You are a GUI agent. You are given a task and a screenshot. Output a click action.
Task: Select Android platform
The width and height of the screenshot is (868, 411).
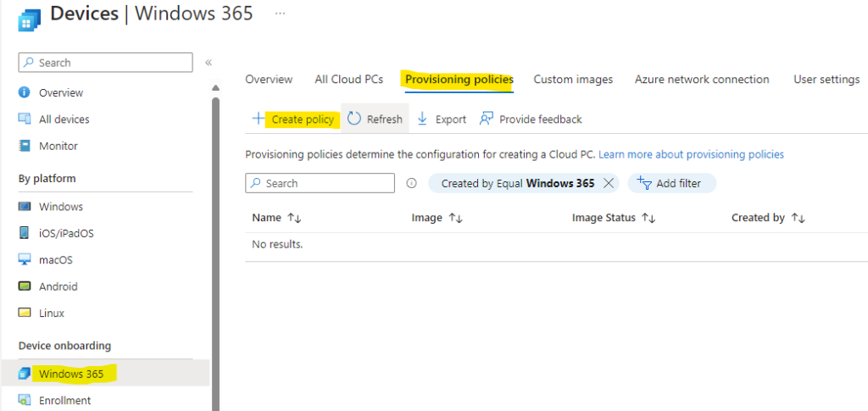[58, 286]
